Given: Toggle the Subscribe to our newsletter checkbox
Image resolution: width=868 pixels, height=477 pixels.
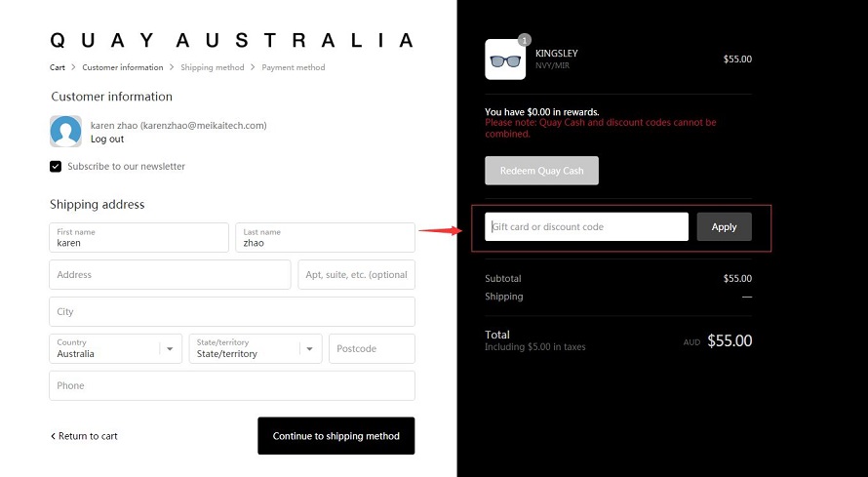Looking at the screenshot, I should 56,167.
